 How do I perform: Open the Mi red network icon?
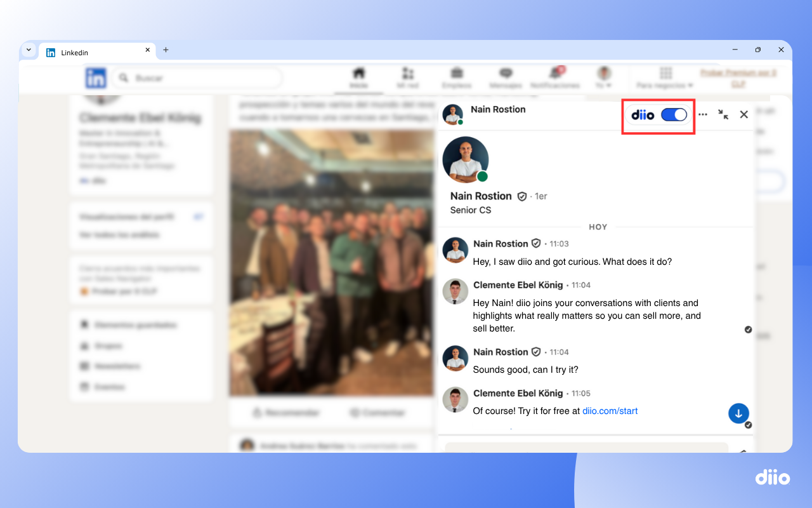[x=407, y=75]
